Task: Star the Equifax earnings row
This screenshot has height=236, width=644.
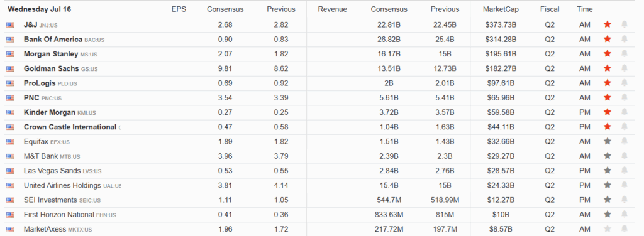Action: [608, 141]
